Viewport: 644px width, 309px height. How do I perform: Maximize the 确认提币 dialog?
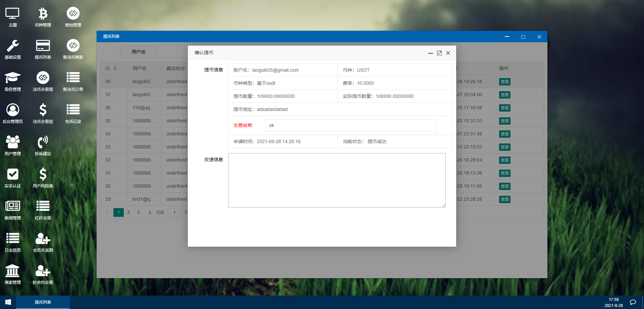(x=439, y=53)
